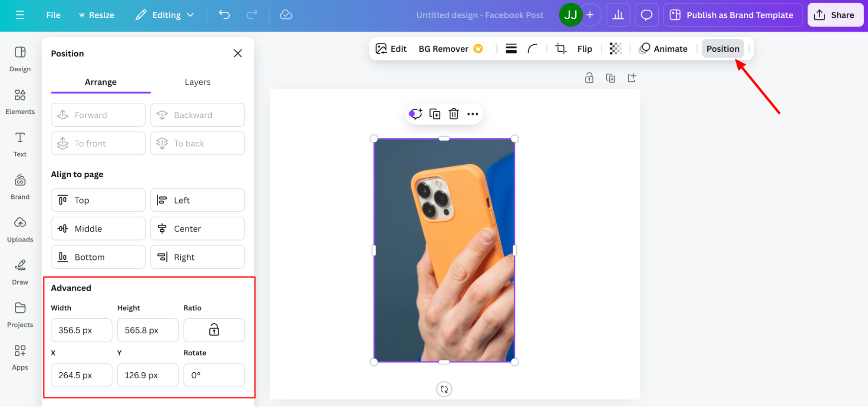Close the Position panel
This screenshot has height=407, width=868.
pos(238,53)
